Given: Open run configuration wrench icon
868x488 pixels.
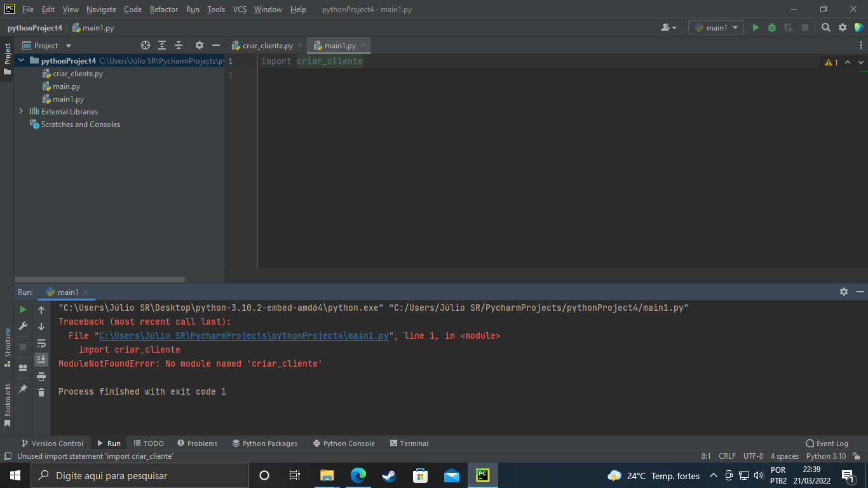Looking at the screenshot, I should [x=23, y=326].
